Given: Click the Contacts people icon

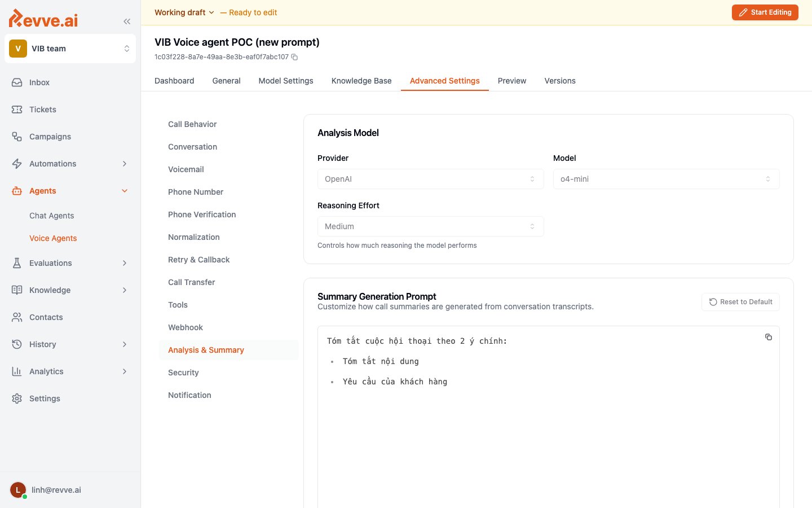Looking at the screenshot, I should tap(17, 317).
